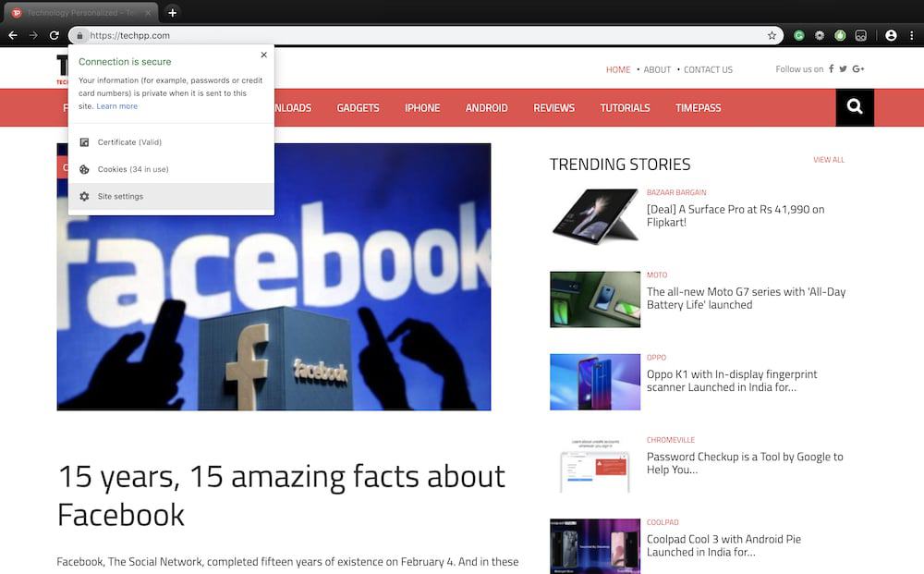Click the OPPO category label
The height and width of the screenshot is (574, 924).
tap(656, 358)
